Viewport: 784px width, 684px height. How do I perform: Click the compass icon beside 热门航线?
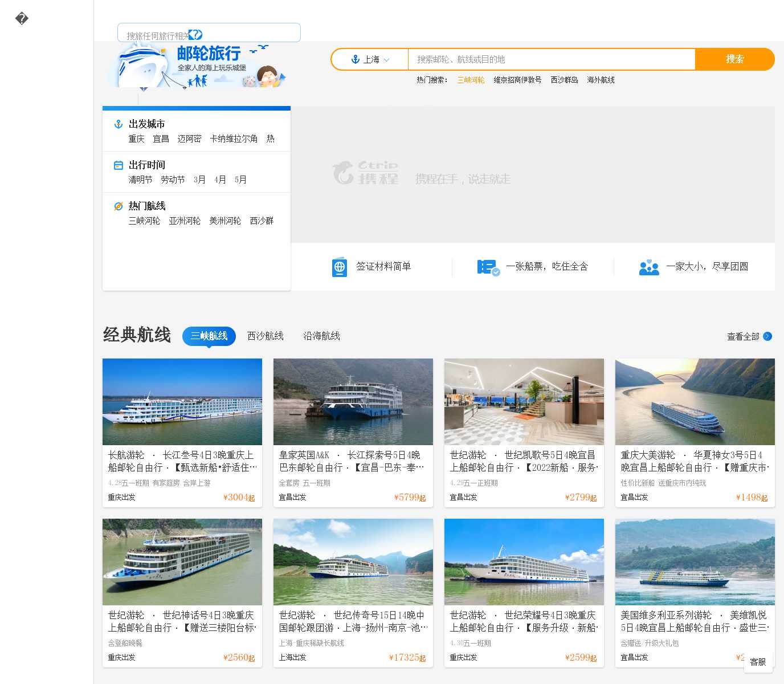(x=119, y=206)
